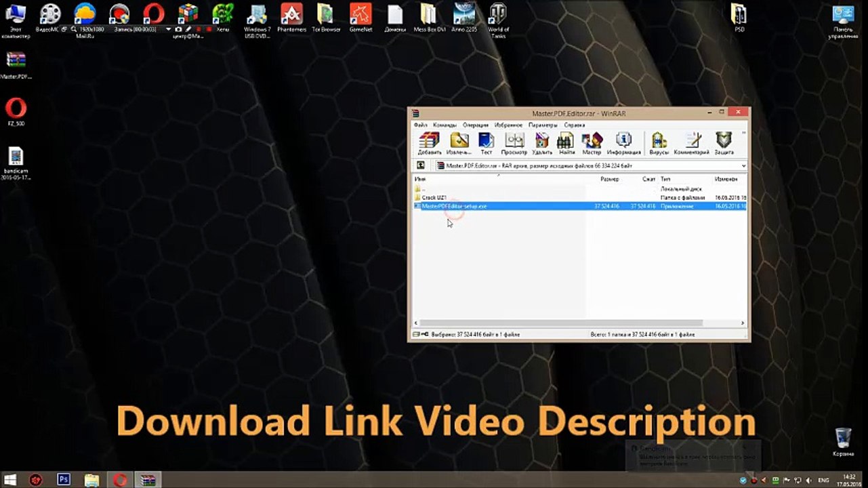
Task: Click the Anno 2205 desktop icon
Action: pyautogui.click(x=464, y=18)
